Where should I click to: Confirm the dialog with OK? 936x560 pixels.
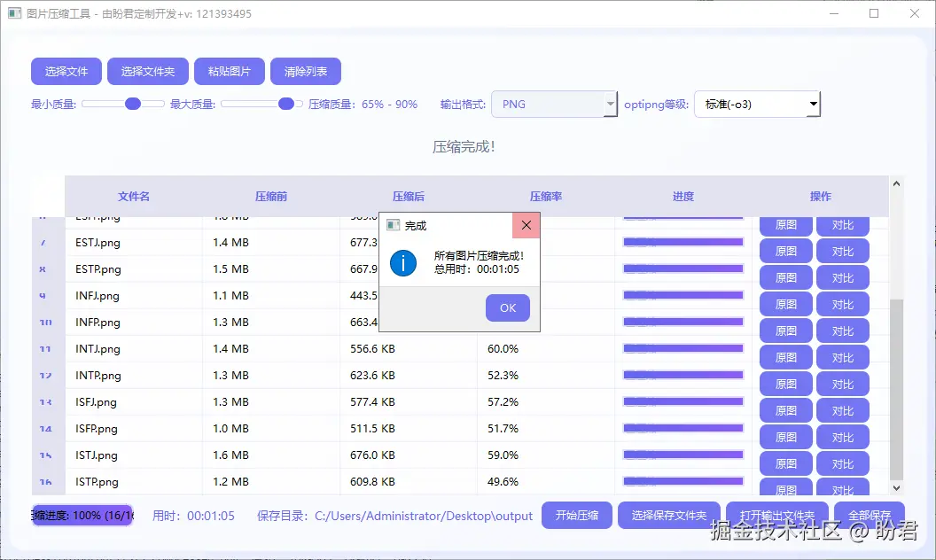(x=507, y=308)
